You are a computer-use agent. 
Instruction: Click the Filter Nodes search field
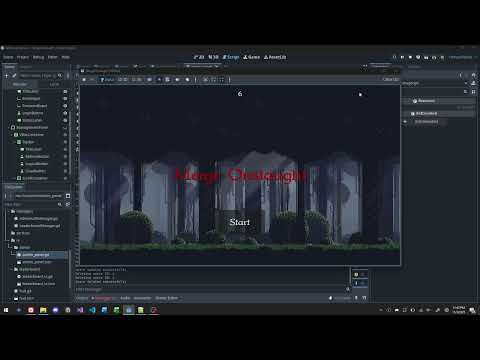(x=41, y=76)
